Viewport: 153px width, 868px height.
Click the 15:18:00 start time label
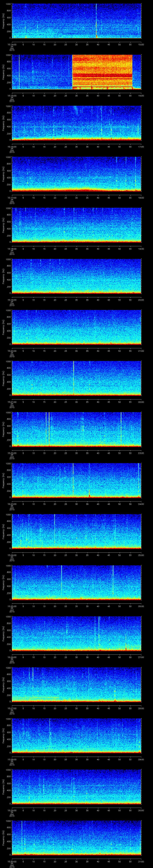pyautogui.click(x=12, y=249)
